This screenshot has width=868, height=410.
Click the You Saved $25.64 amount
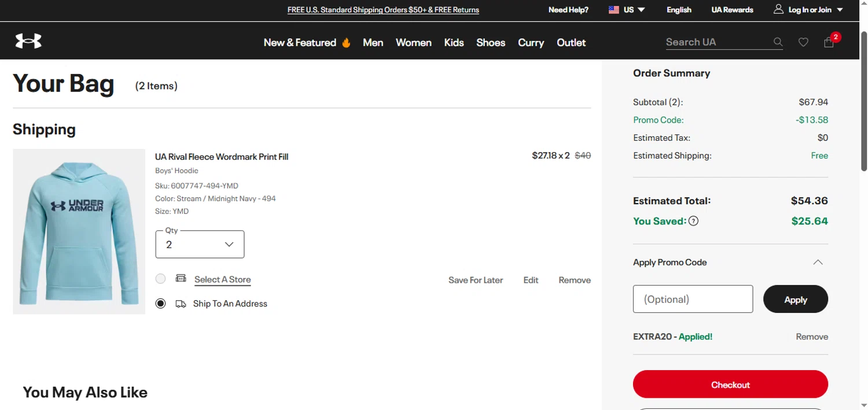point(810,221)
